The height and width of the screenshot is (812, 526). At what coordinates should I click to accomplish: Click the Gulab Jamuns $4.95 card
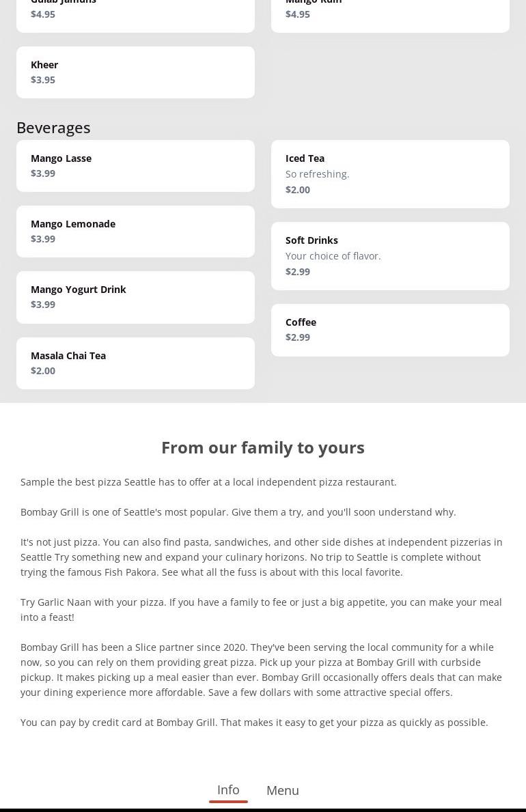pos(135,14)
